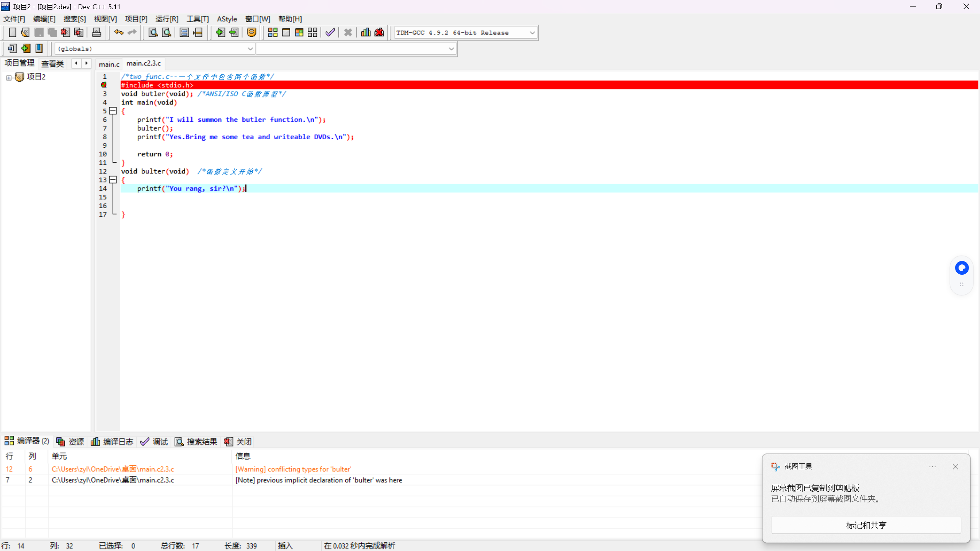Toggle the breakpoint marker on line 2

coord(104,85)
